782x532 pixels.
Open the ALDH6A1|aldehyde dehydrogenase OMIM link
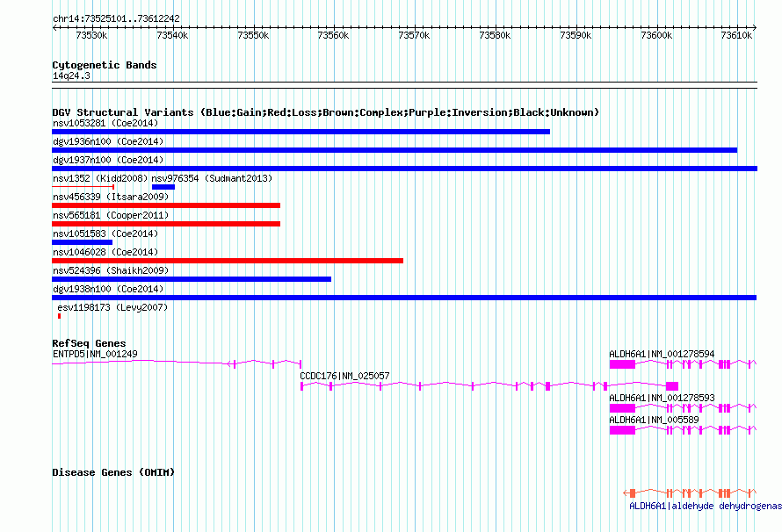(x=706, y=506)
